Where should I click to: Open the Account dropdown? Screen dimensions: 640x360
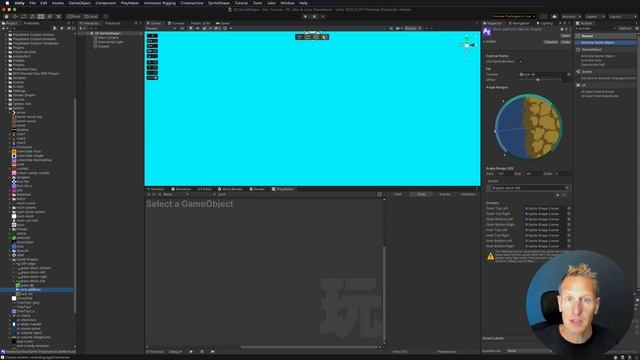coord(571,16)
